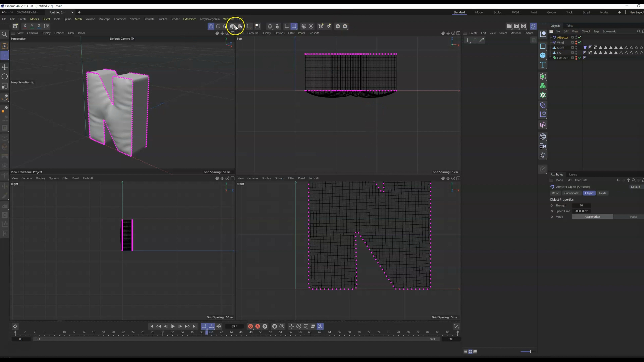Open the Perspective viewport hamburger menu

[x=13, y=33]
